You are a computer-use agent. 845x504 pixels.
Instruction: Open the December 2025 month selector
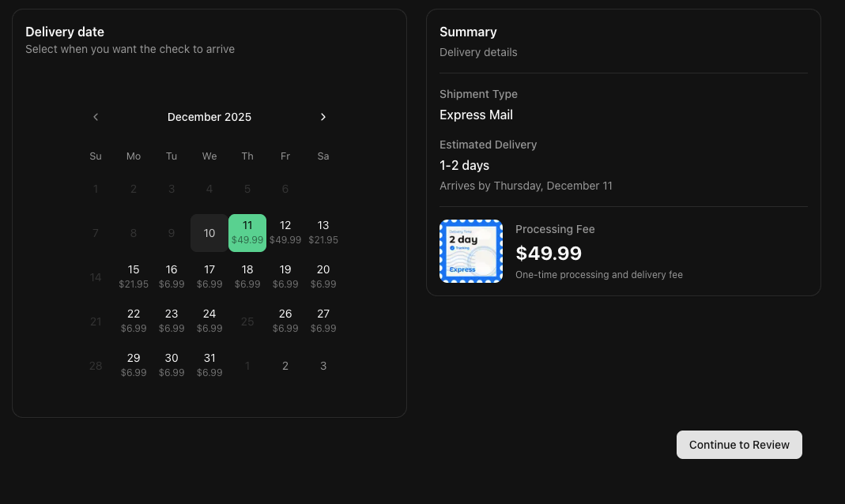point(209,117)
